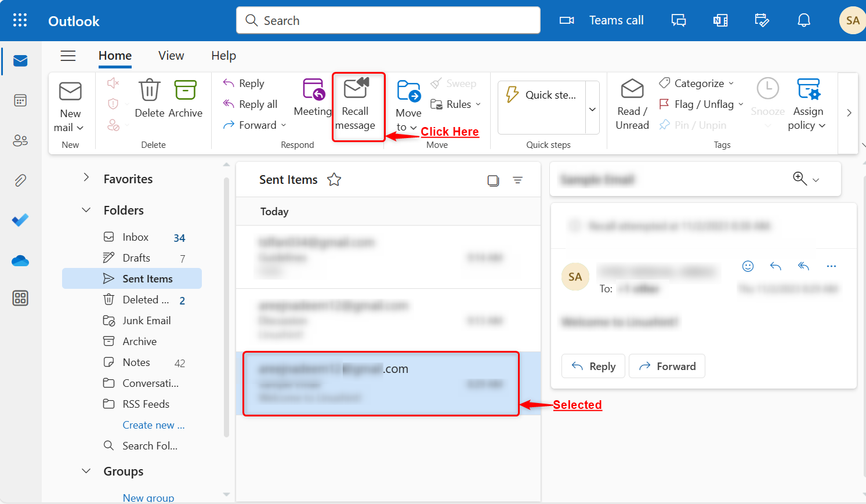This screenshot has height=504, width=866.
Task: Click the Forward button below the message
Action: coord(667,366)
